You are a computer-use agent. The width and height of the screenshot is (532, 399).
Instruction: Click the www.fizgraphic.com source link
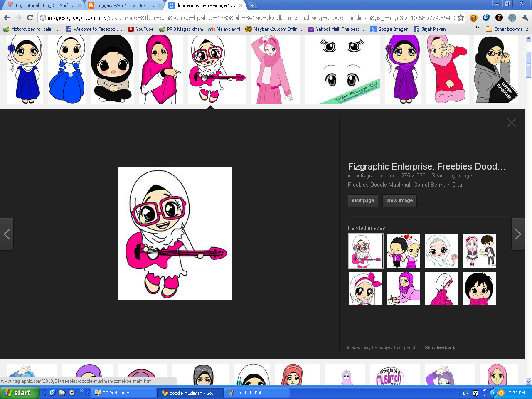372,176
